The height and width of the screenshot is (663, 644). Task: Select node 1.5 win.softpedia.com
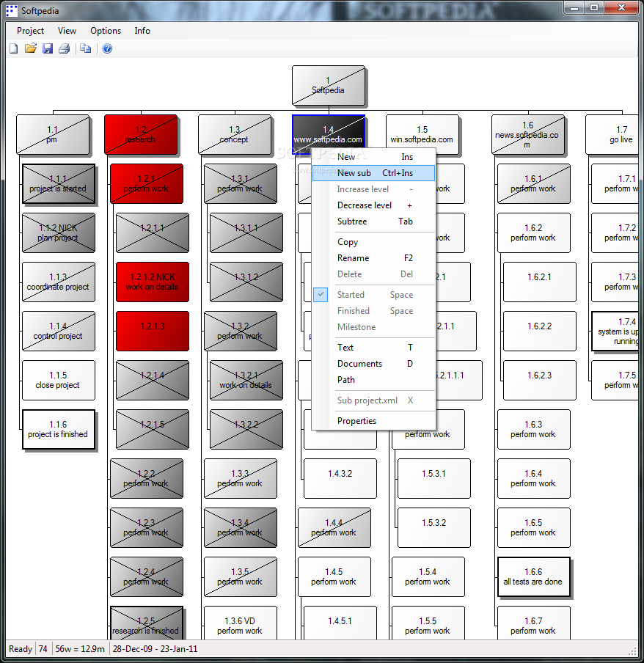(422, 134)
